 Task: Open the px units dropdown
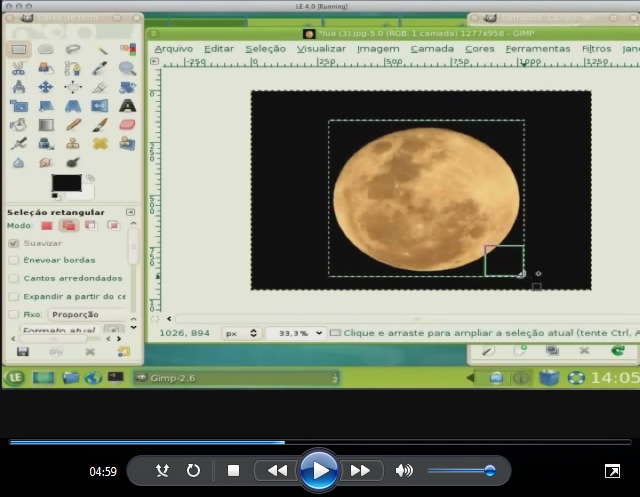241,333
